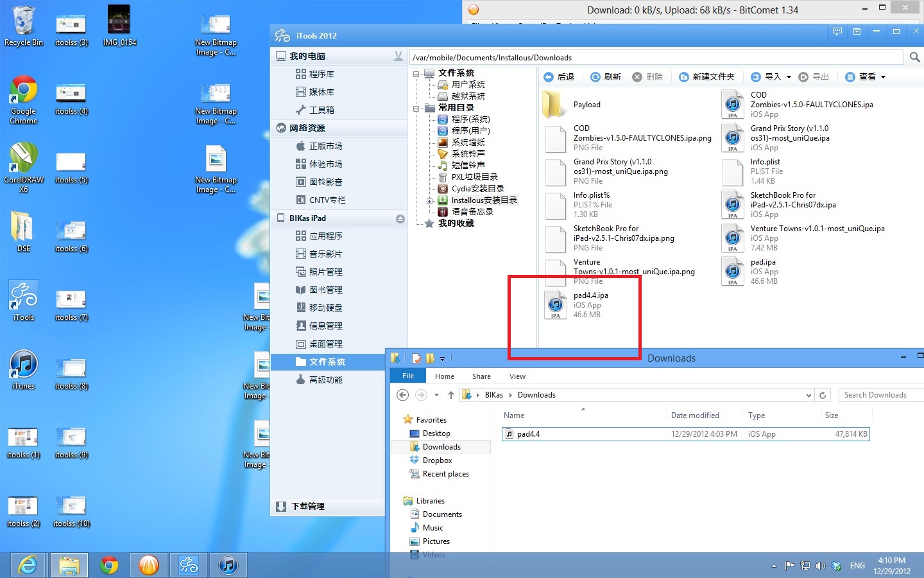
Task: Open the Home ribbon tab
Action: click(445, 376)
